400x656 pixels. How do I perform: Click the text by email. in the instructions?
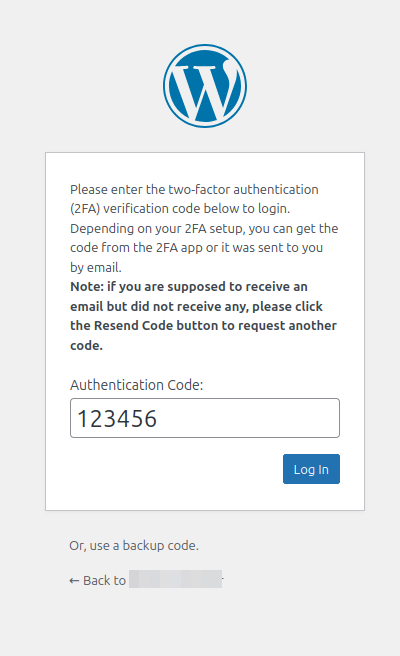[96, 268]
